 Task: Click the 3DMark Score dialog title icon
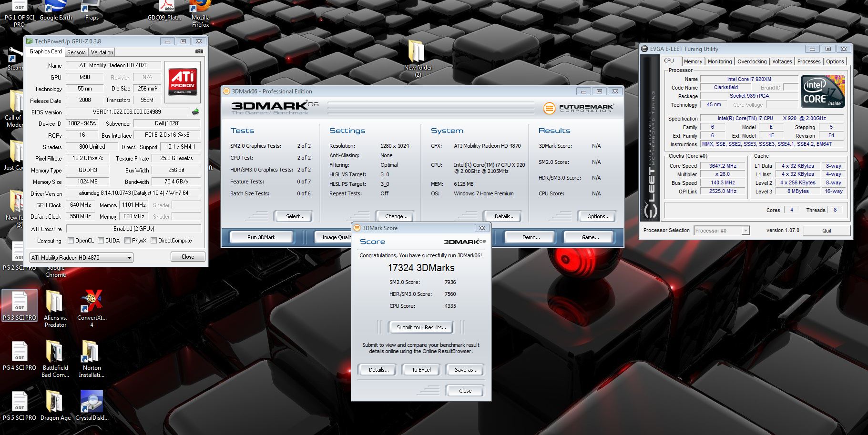pyautogui.click(x=357, y=228)
